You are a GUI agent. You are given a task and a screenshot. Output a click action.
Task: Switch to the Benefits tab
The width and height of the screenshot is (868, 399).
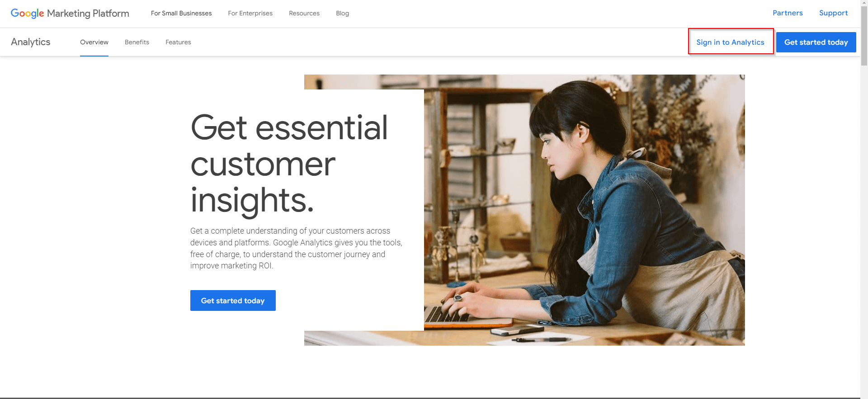coord(137,42)
